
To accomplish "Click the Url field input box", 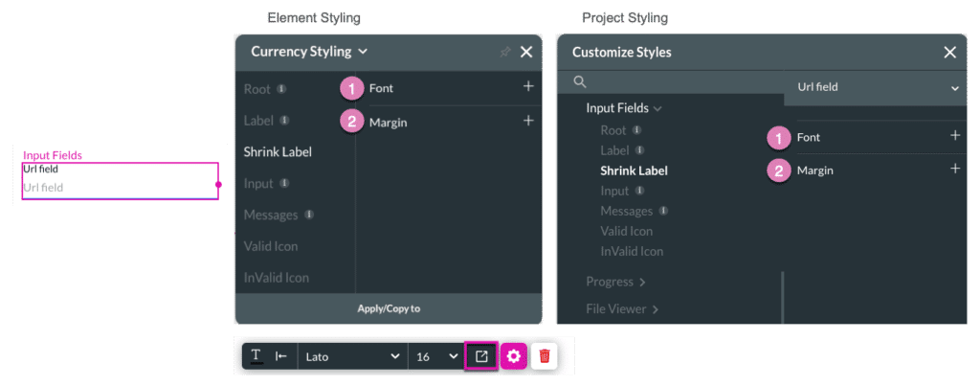I will [x=120, y=188].
